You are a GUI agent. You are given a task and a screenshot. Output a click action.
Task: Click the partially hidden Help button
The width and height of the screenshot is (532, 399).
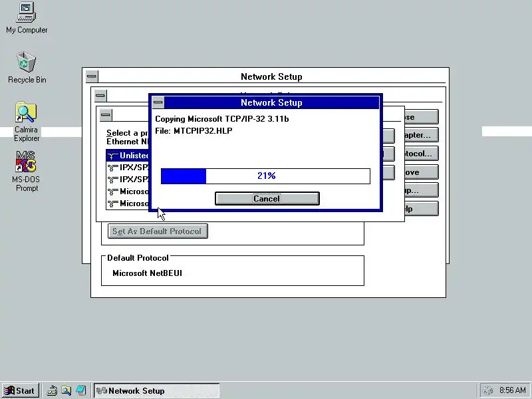coord(421,209)
